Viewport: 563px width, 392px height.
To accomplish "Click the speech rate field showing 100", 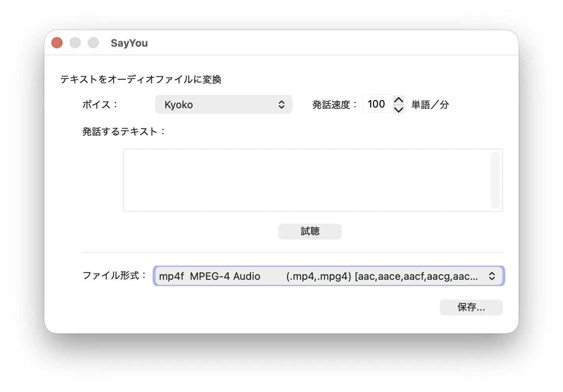I will point(378,104).
